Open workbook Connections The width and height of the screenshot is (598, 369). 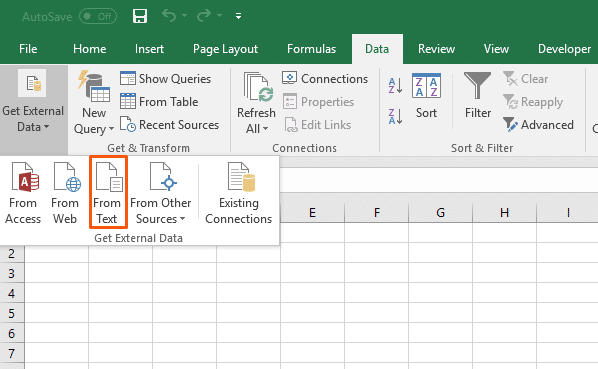click(x=325, y=79)
